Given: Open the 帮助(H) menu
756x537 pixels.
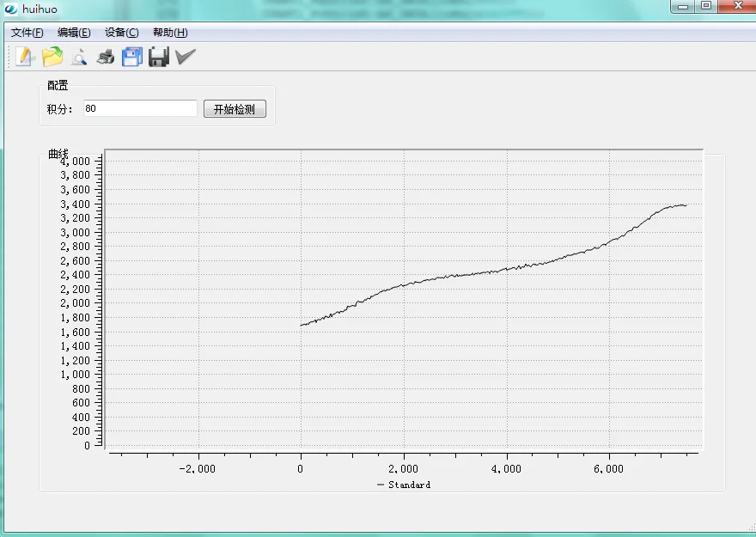Looking at the screenshot, I should 170,33.
